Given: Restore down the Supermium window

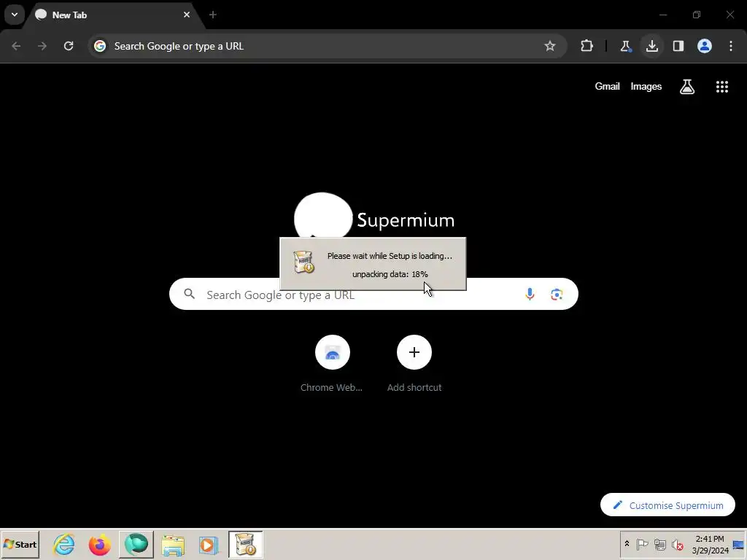Looking at the screenshot, I should coord(697,15).
